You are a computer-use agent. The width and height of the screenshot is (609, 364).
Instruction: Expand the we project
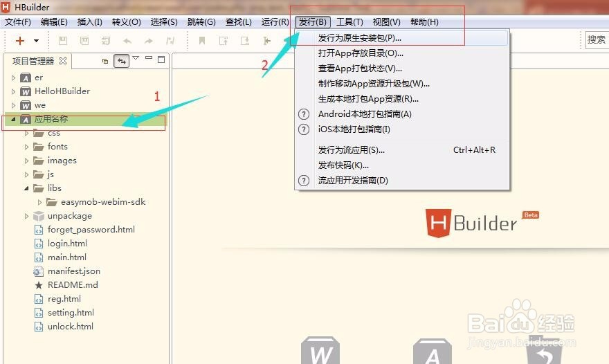tap(13, 105)
